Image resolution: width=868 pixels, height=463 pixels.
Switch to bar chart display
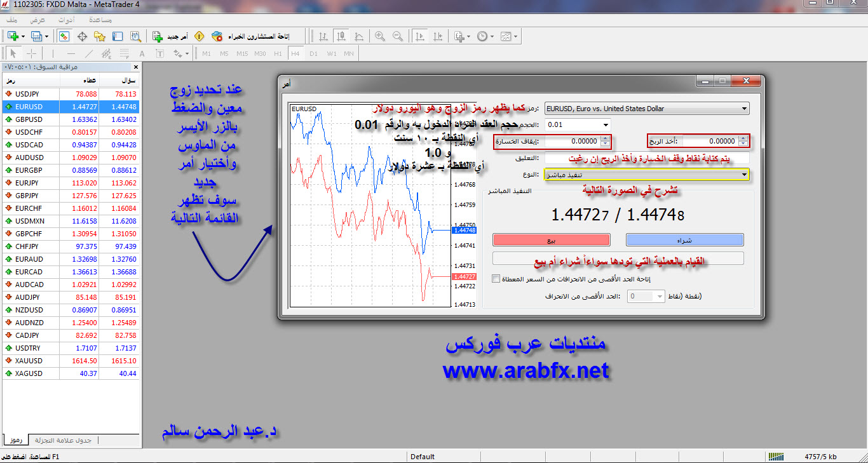tap(323, 36)
